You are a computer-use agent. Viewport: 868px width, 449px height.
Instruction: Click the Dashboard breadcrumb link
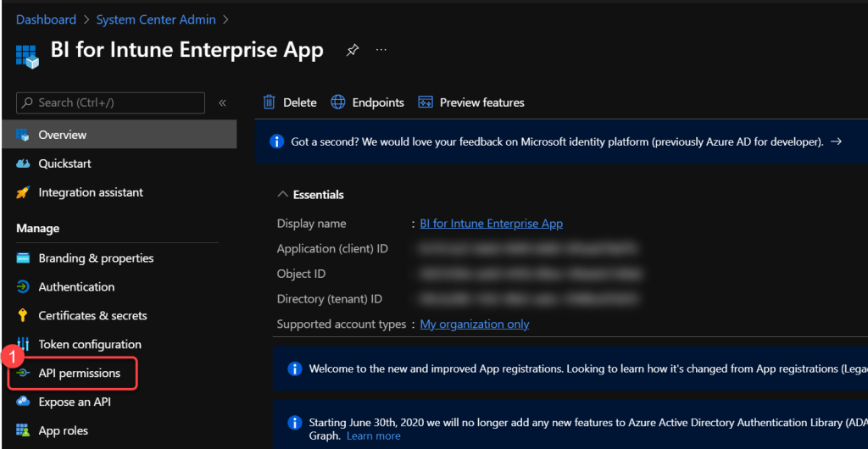46,19
